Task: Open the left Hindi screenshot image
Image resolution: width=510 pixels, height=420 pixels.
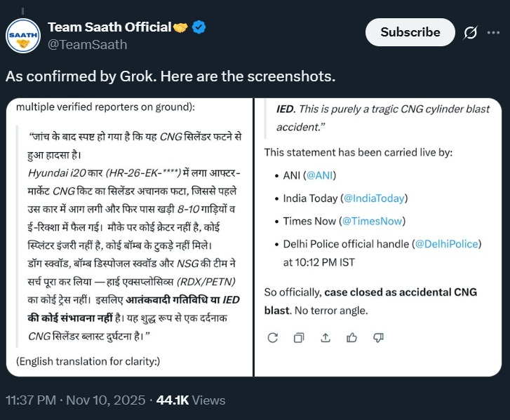Action: (x=128, y=238)
